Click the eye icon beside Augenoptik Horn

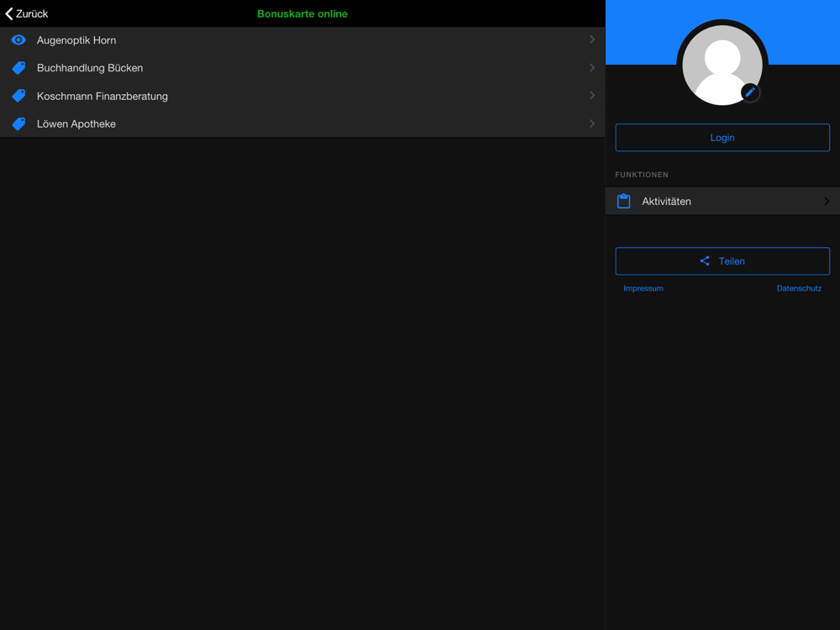[x=18, y=40]
